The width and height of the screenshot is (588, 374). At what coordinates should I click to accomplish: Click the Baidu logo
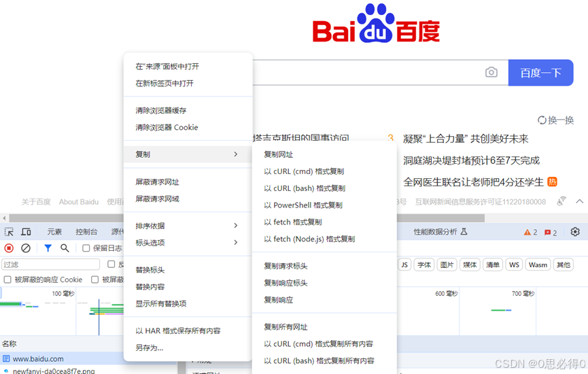pyautogui.click(x=376, y=23)
